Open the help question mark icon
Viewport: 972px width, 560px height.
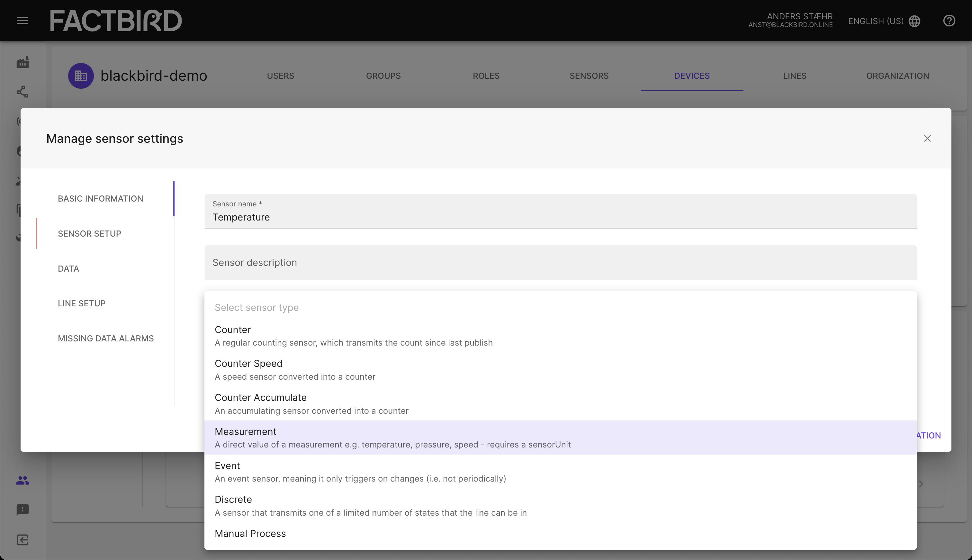coord(949,21)
